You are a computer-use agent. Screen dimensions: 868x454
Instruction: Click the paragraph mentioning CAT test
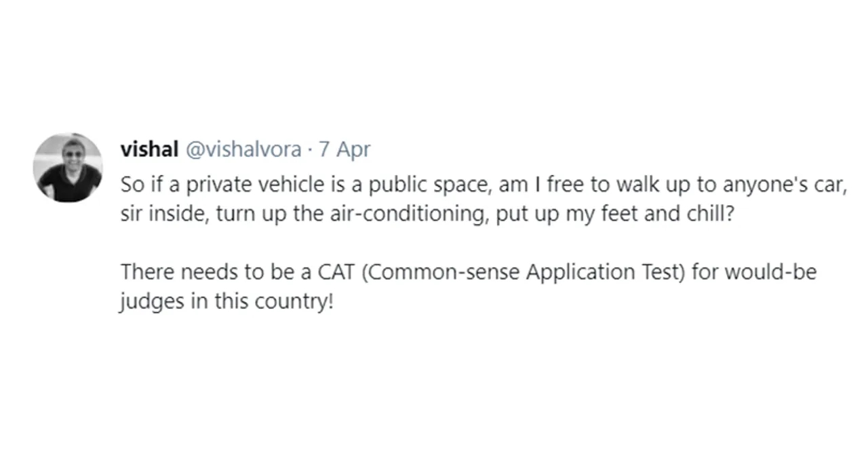tap(469, 286)
